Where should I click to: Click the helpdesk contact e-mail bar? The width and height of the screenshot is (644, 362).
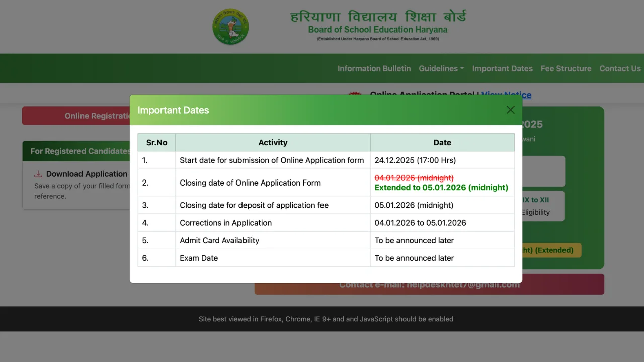(429, 284)
